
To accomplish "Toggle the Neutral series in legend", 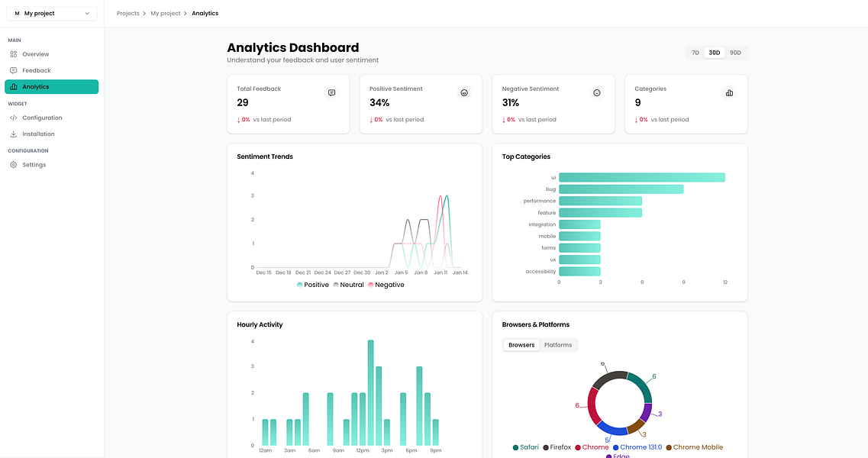I will coord(348,285).
